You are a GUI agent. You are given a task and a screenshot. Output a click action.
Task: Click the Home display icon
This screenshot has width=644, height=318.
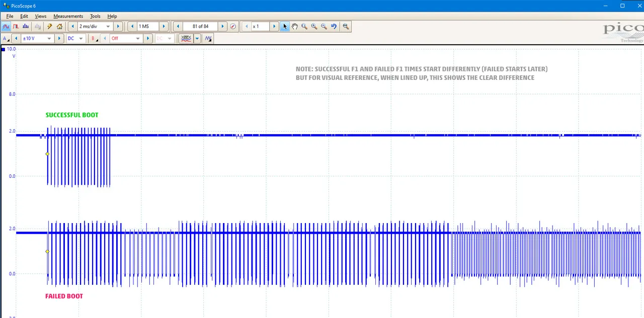click(59, 27)
